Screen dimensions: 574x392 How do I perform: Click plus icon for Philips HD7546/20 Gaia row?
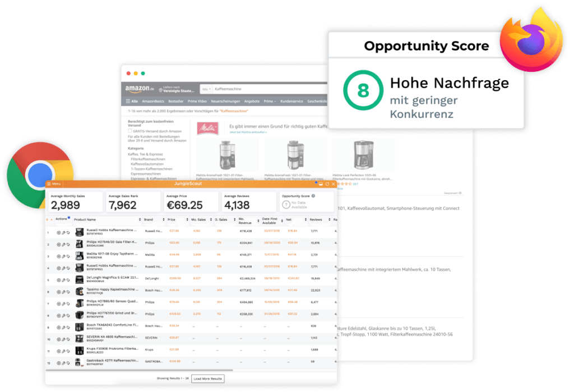click(58, 245)
